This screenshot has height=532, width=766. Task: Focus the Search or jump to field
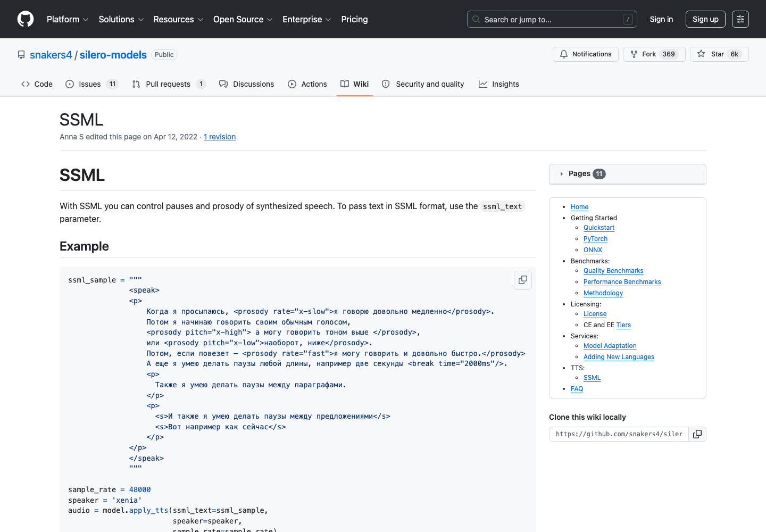pos(552,19)
